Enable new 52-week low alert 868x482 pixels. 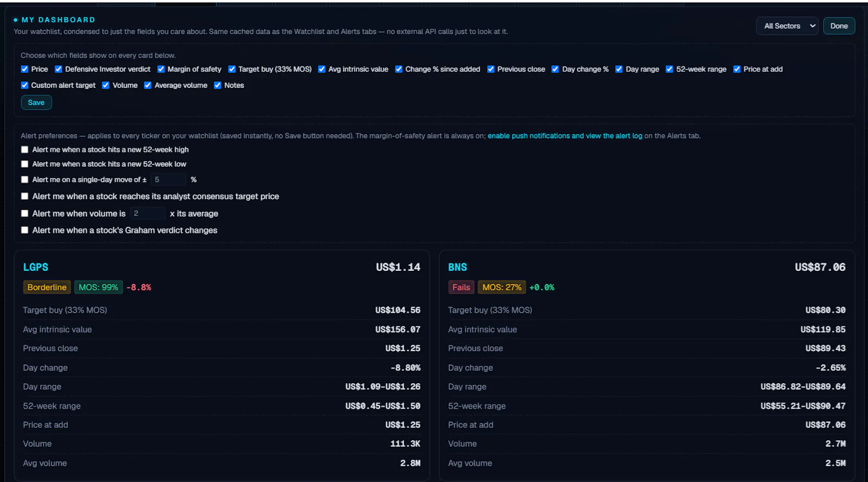coord(24,164)
